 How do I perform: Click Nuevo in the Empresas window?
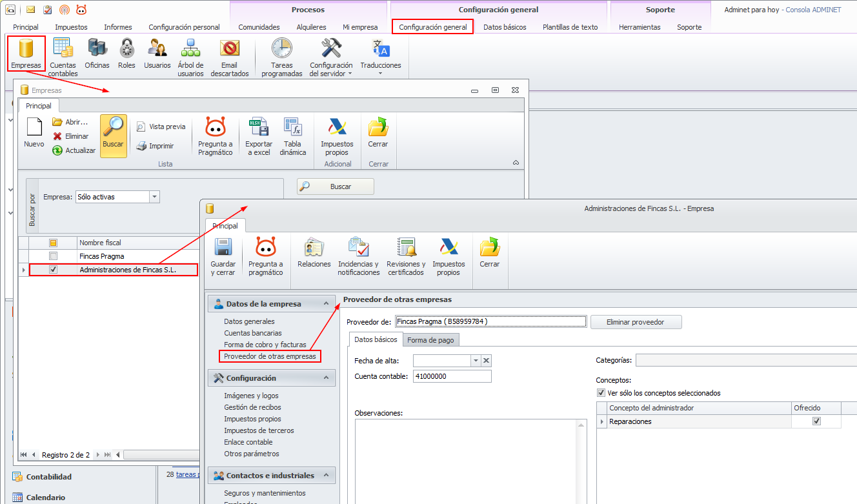(34, 134)
